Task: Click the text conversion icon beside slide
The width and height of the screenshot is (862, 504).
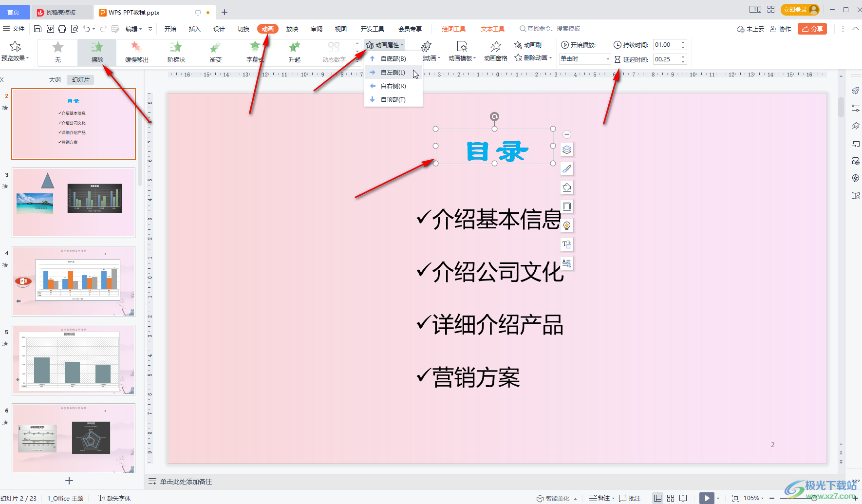Action: click(x=566, y=244)
